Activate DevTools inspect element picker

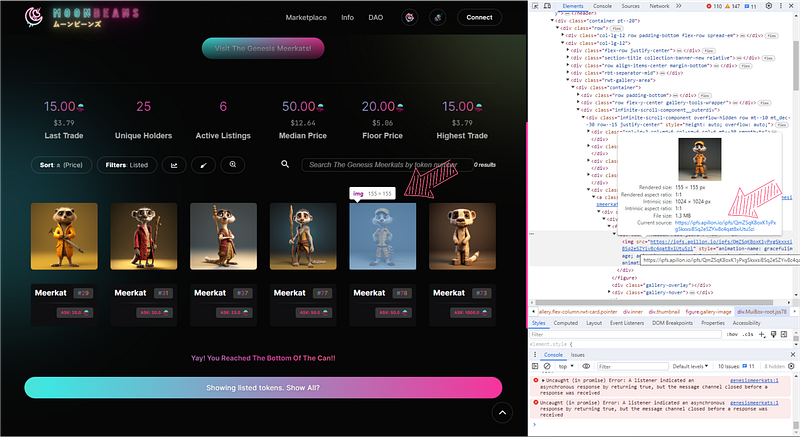pos(535,6)
